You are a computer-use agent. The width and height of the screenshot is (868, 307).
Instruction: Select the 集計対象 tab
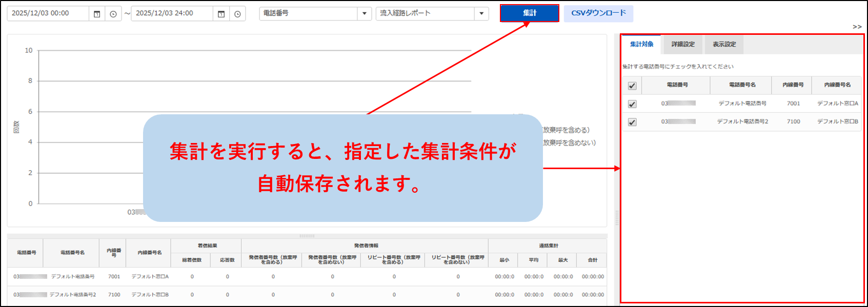pyautogui.click(x=641, y=45)
